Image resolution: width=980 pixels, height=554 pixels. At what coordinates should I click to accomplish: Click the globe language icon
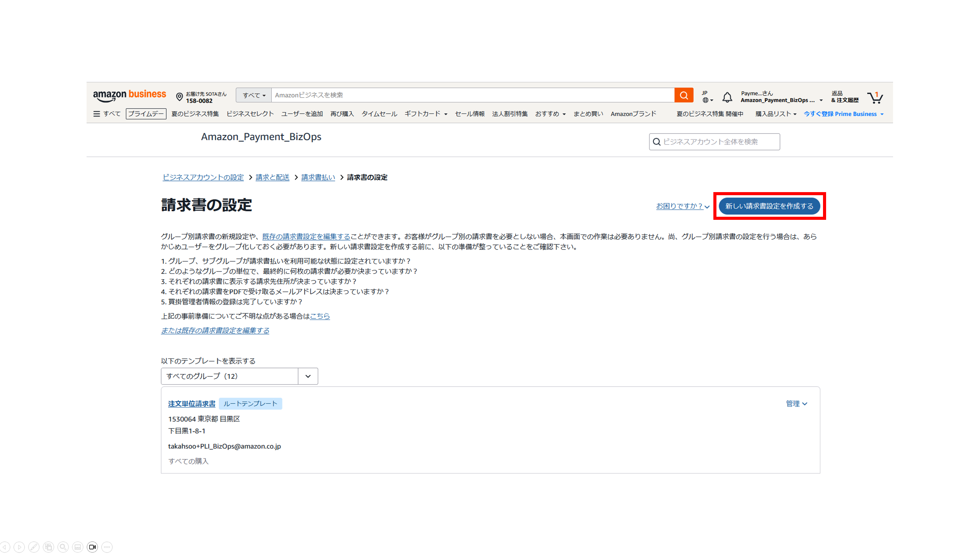pyautogui.click(x=705, y=100)
